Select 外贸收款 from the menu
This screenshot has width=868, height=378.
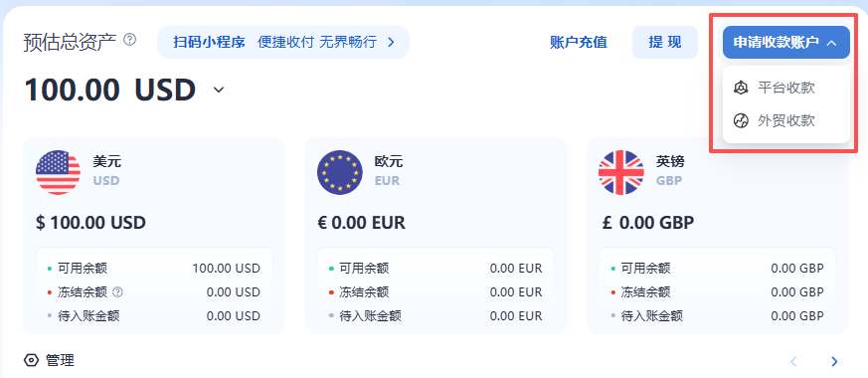click(x=786, y=120)
